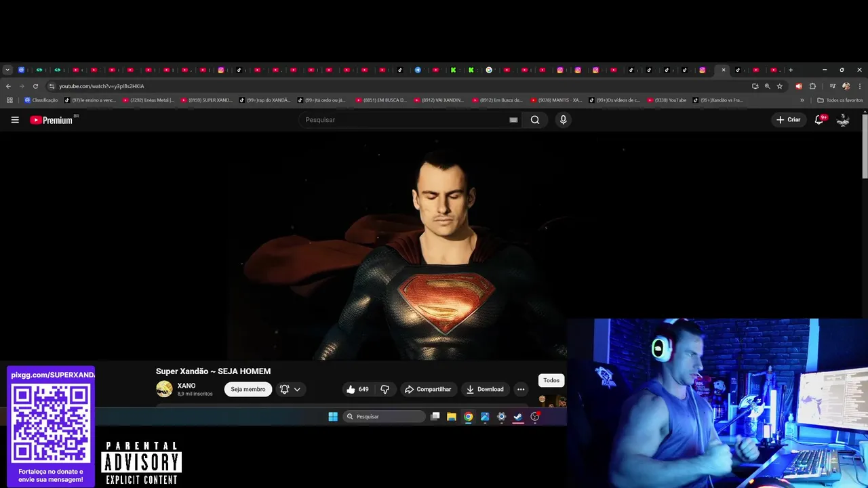Like the video with thumbs-up 649
The width and height of the screenshot is (868, 488).
tap(357, 389)
